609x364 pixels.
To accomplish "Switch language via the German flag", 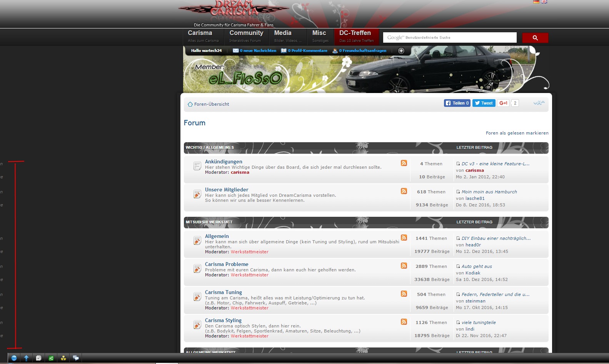I will point(536,2).
